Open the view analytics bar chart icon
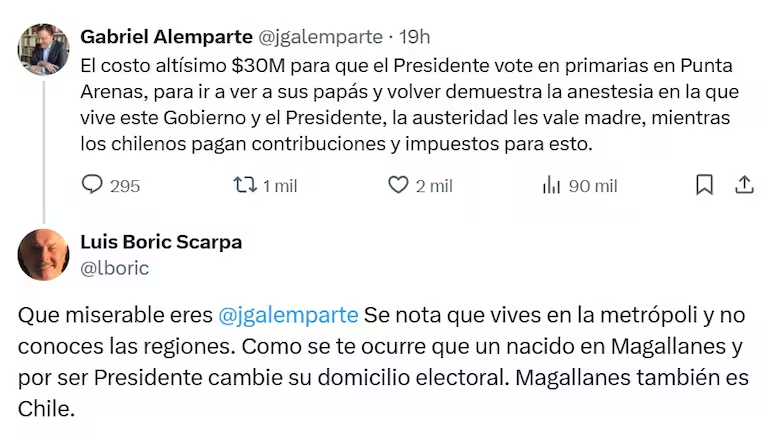This screenshot has height=440, width=768. (551, 185)
